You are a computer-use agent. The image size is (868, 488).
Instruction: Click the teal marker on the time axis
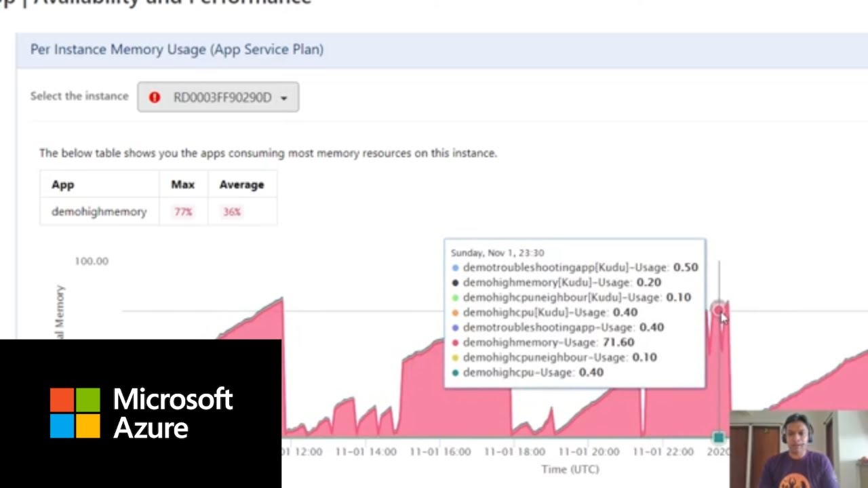click(719, 436)
